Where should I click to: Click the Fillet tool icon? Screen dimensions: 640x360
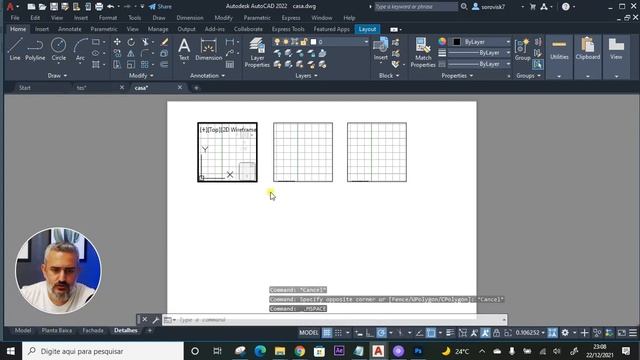click(x=145, y=53)
